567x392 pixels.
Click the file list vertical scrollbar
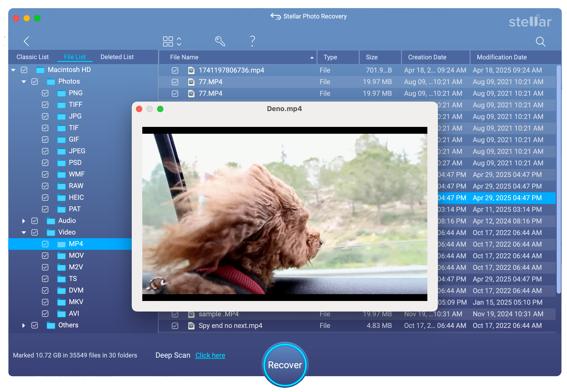tap(559, 179)
